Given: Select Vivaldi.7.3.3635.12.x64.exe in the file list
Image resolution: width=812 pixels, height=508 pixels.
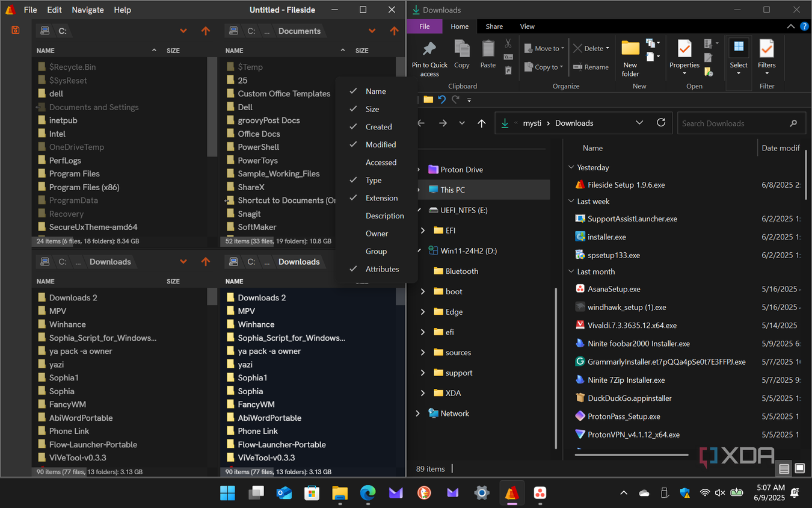Looking at the screenshot, I should coord(632,325).
